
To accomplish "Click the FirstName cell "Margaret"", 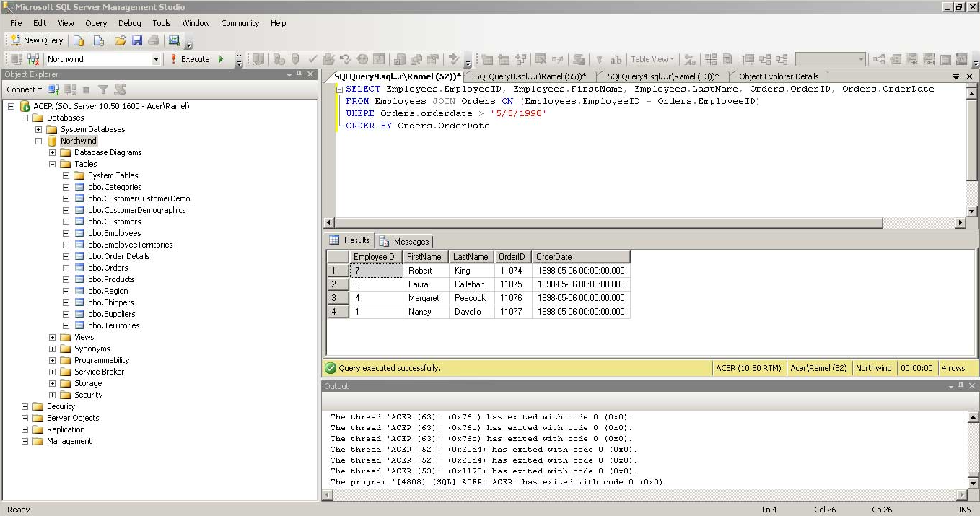I will click(x=426, y=298).
